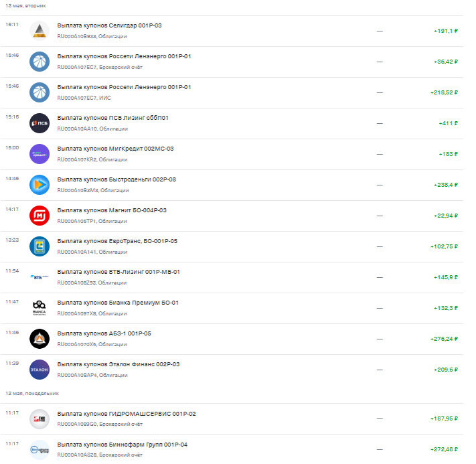Open Россети Ленэнерго 001P-01 payout with +218,52 ₽
476x464 pixels.
pyautogui.click(x=232, y=92)
